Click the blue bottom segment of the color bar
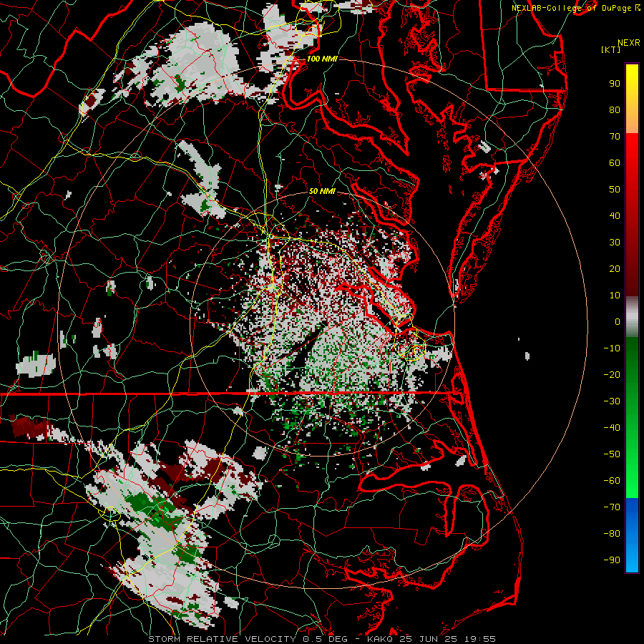Screen dimensions: 644x644 click(x=632, y=535)
